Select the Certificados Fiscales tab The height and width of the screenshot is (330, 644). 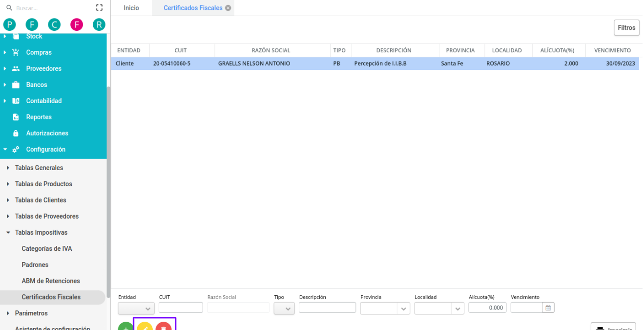(x=193, y=8)
